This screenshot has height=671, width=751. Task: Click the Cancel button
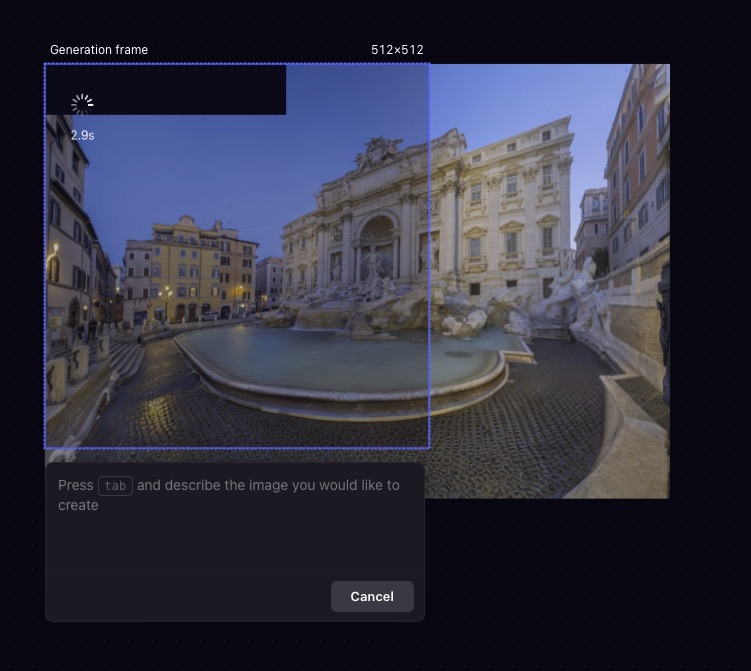372,596
